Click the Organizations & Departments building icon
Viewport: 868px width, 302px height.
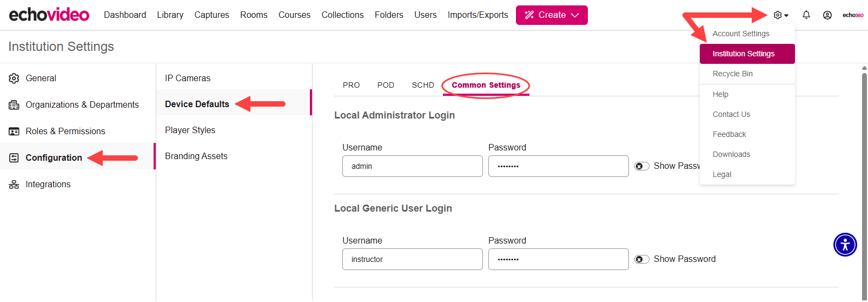[x=14, y=105]
